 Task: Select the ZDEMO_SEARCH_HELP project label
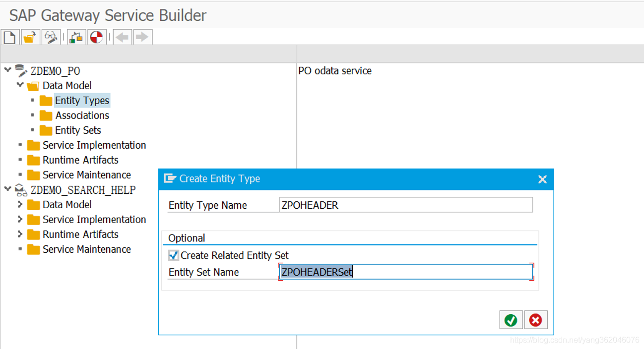(83, 190)
